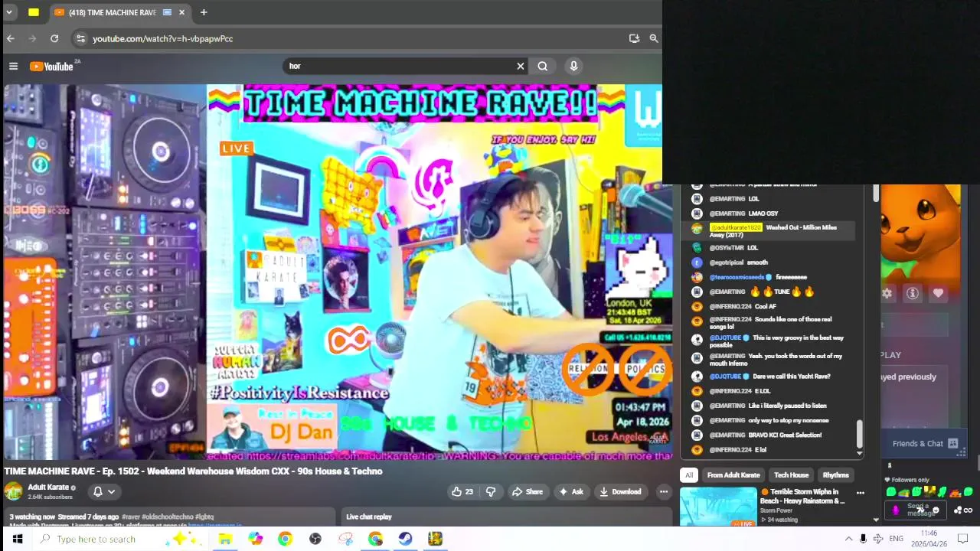Viewport: 980px width, 551px height.
Task: Open the Live chat replay panel
Action: pos(505,517)
